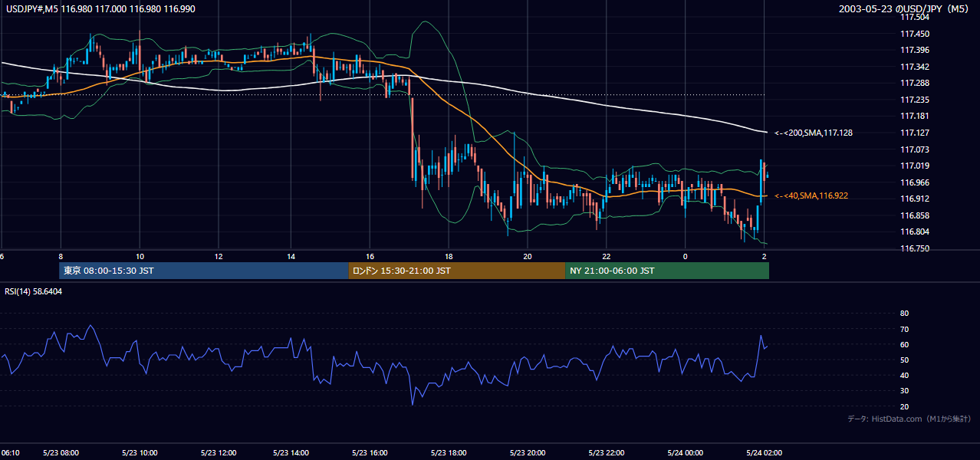980x460 pixels.
Task: Click the 5/23 08:00 date label
Action: [60, 452]
